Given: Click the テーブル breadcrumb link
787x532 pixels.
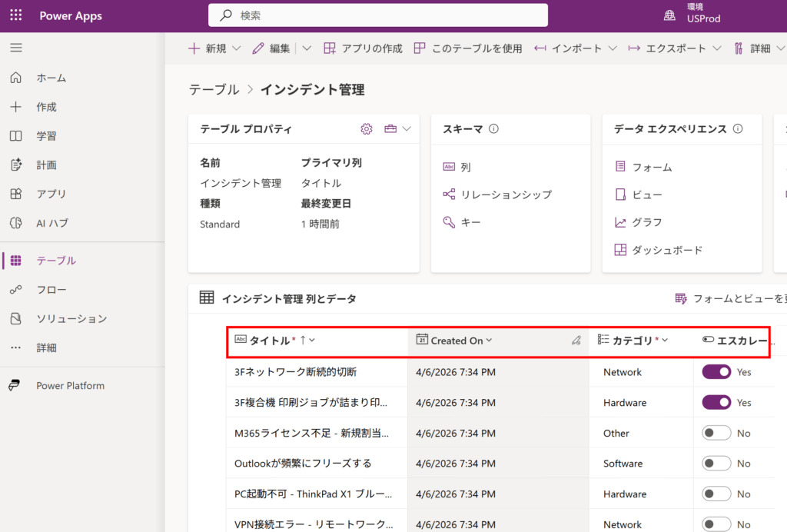Looking at the screenshot, I should (214, 90).
